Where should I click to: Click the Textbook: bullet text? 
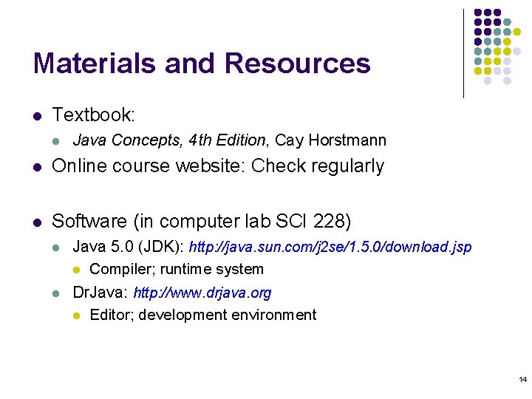click(x=93, y=115)
